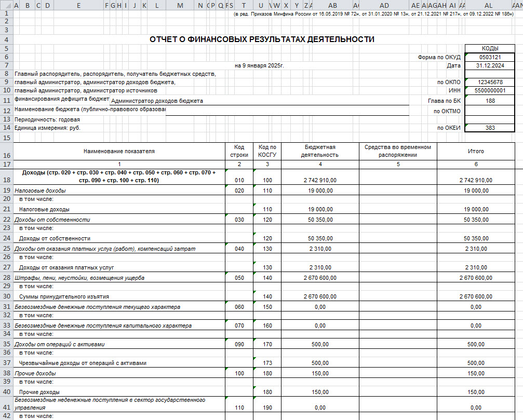523x420 pixels.
Task: Select 'Средства во временном распоряжении' header
Action: click(x=398, y=151)
